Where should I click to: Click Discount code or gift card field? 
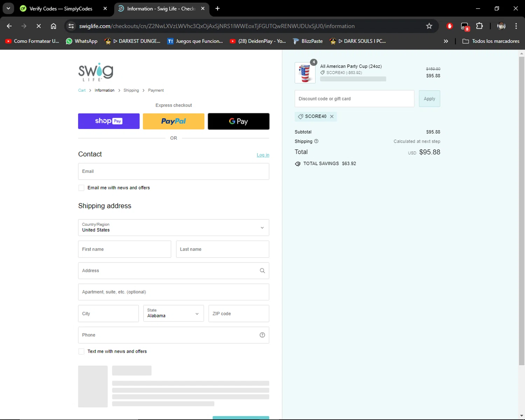355,99
